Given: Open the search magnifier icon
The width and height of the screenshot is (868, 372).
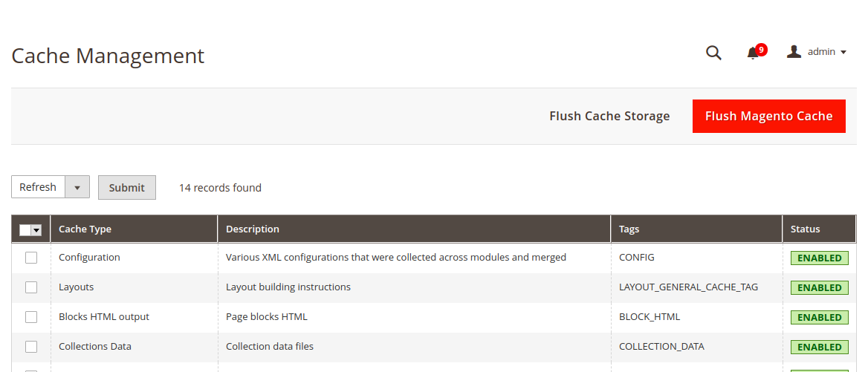Looking at the screenshot, I should pos(713,53).
